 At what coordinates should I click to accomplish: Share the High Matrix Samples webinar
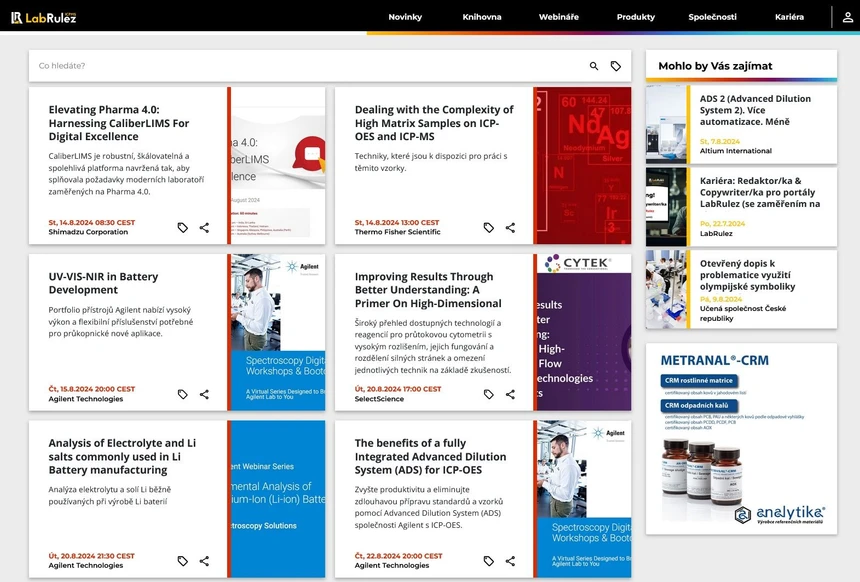pos(510,228)
